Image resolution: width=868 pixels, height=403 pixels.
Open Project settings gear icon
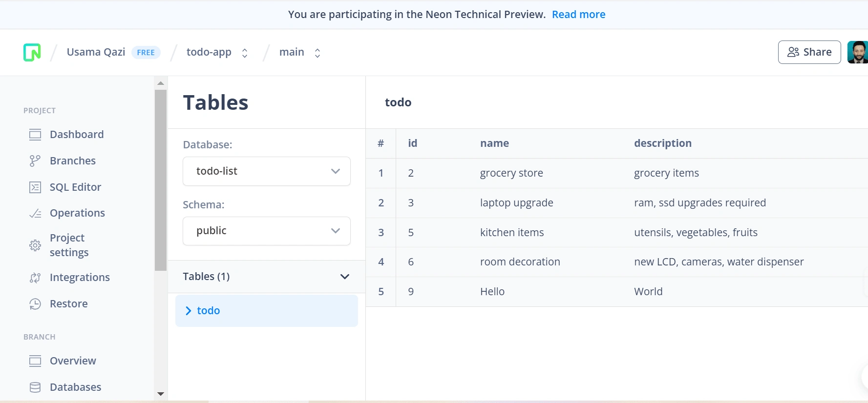(35, 245)
